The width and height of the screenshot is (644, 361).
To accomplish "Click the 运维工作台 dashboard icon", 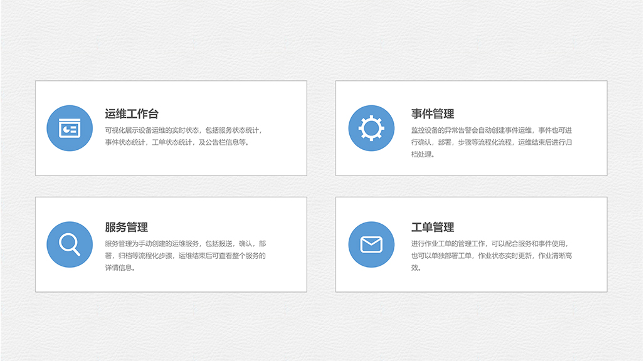I will point(70,128).
